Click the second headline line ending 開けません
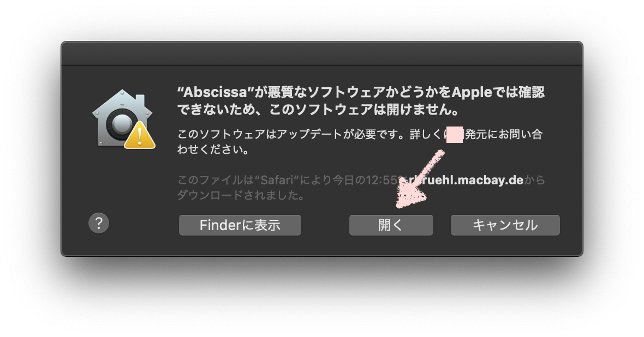The width and height of the screenshot is (644, 337). coord(318,110)
